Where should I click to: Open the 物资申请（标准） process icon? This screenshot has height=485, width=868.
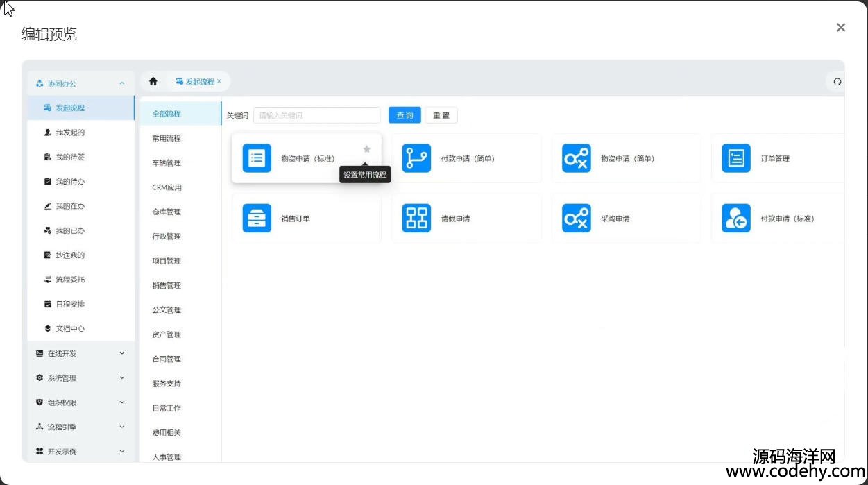[x=257, y=158]
